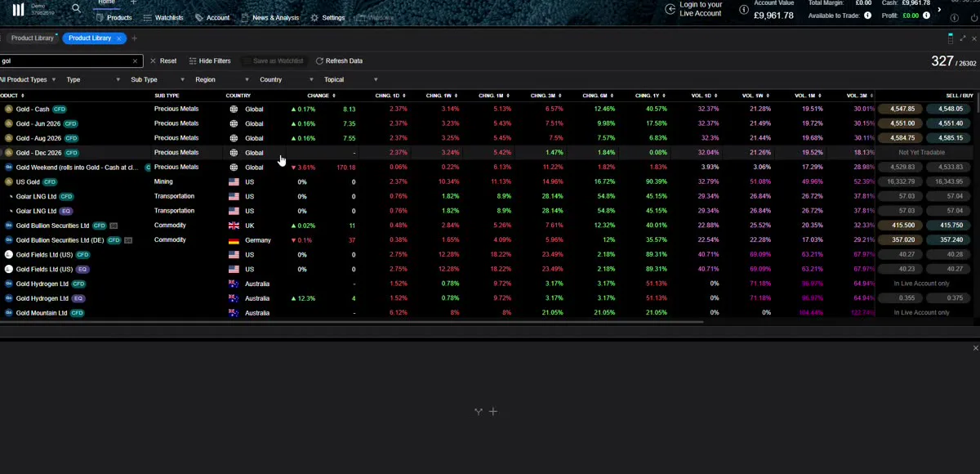Click Refresh Data button
The height and width of the screenshot is (474, 980).
click(339, 60)
